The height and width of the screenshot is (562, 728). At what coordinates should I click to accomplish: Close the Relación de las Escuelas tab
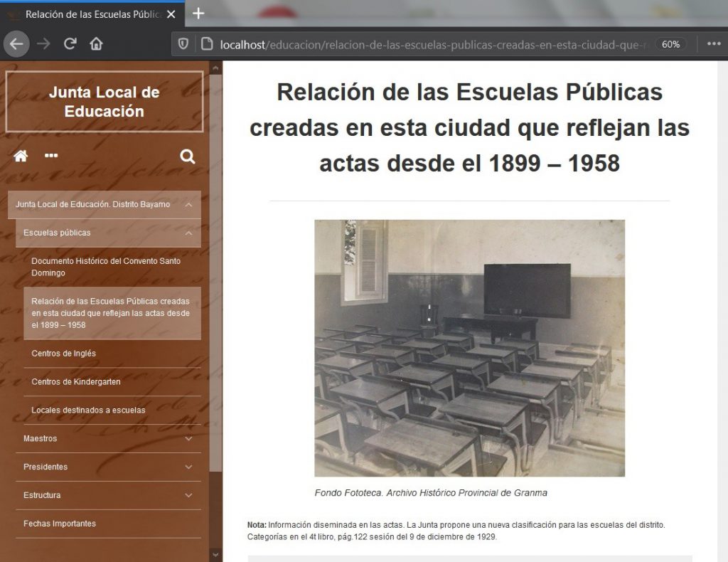pyautogui.click(x=171, y=14)
